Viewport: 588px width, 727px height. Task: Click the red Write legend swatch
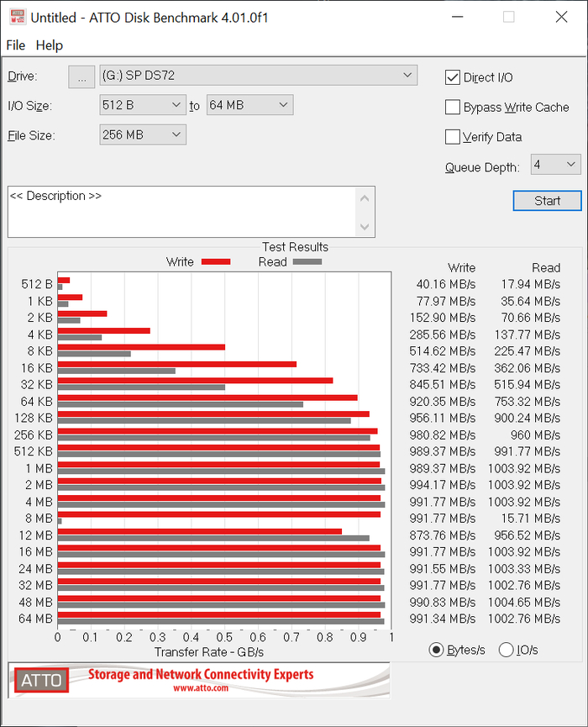(215, 262)
